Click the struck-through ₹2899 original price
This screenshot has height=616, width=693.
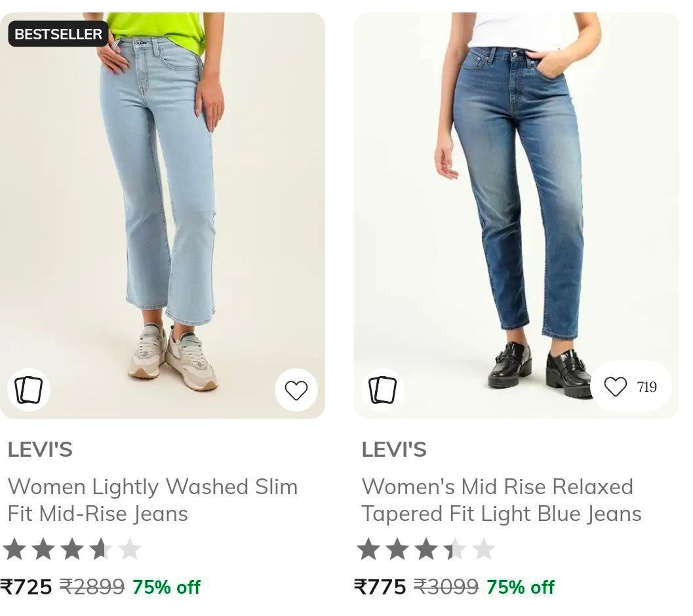pos(92,587)
